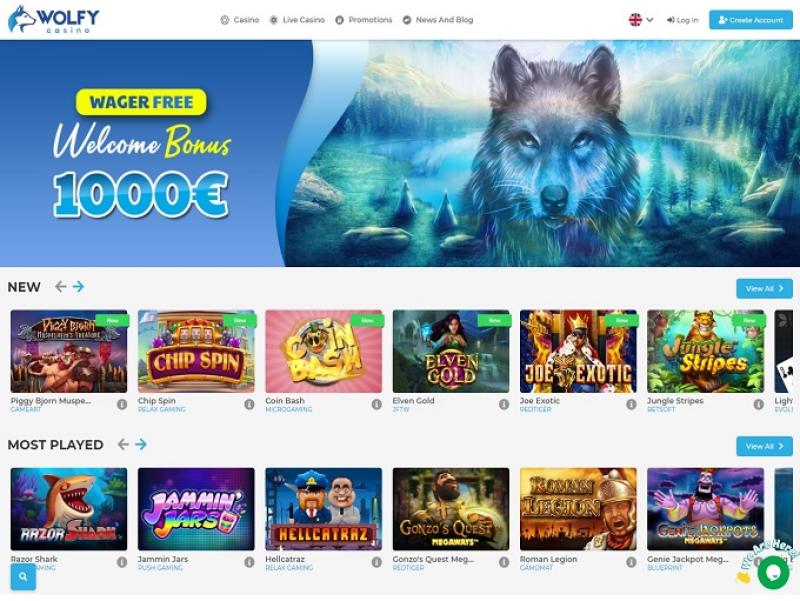Open the live chat bubble icon
Image resolution: width=800 pixels, height=601 pixels.
(x=773, y=572)
